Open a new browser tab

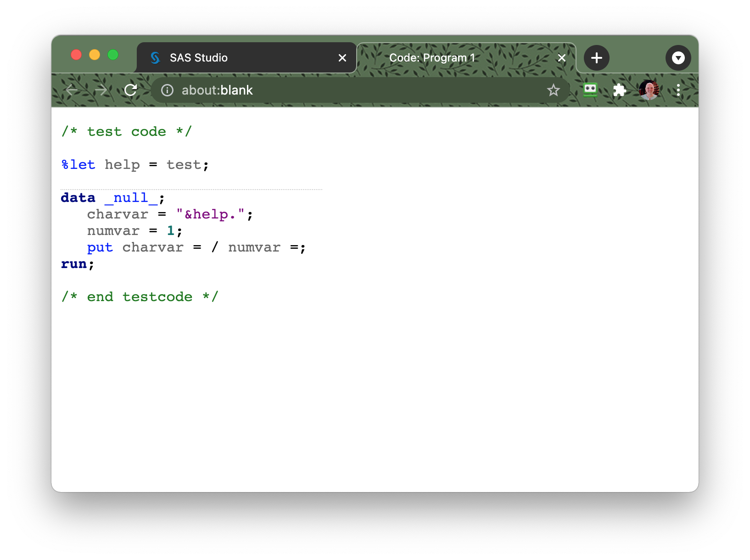[x=597, y=58]
